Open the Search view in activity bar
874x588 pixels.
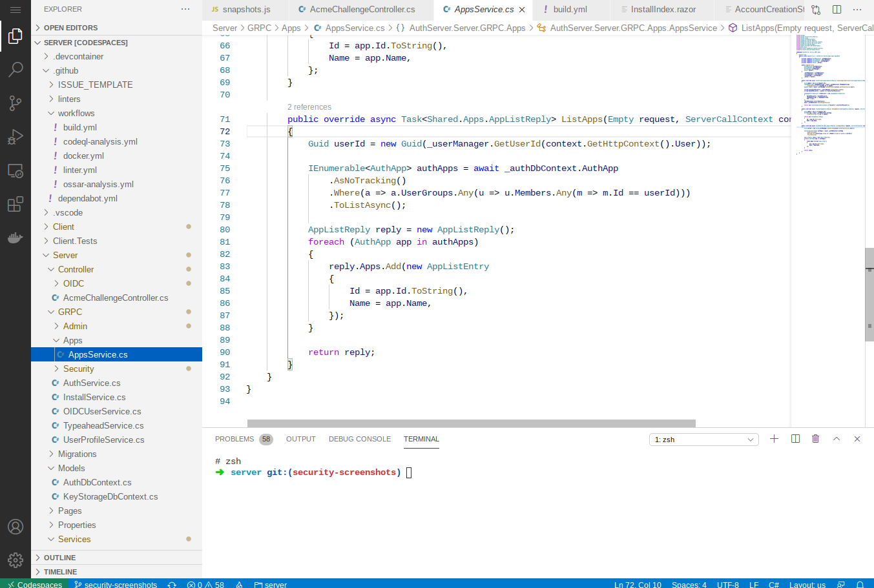[x=16, y=70]
